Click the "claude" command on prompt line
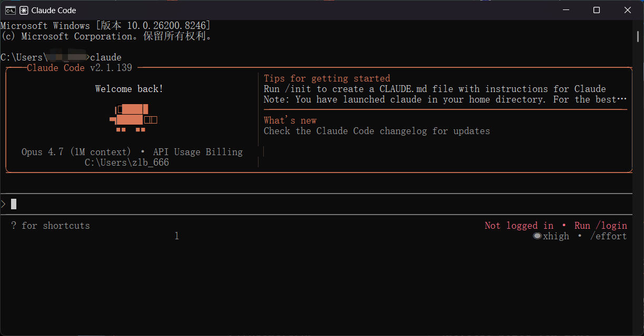Image resolution: width=644 pixels, height=336 pixels. (x=106, y=57)
